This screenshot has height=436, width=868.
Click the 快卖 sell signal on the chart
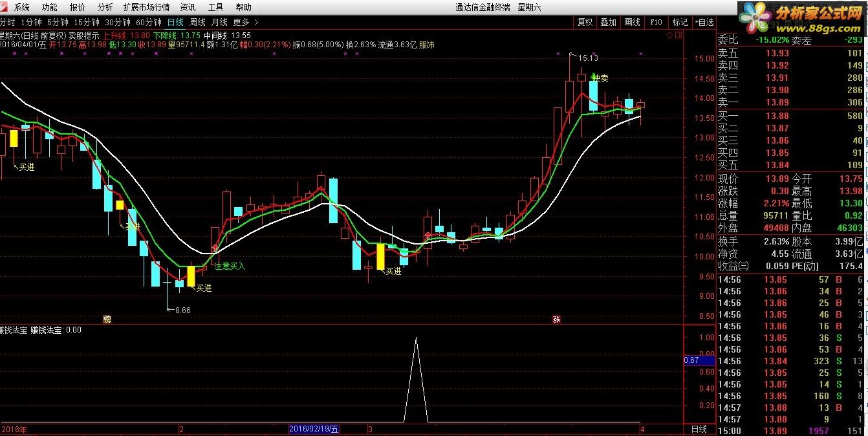[600, 78]
